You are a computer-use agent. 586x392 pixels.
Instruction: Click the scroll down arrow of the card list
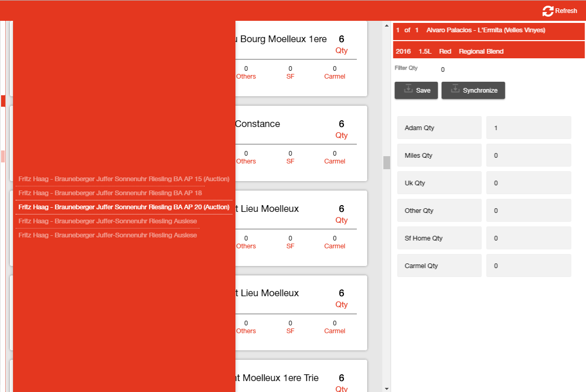386,389
